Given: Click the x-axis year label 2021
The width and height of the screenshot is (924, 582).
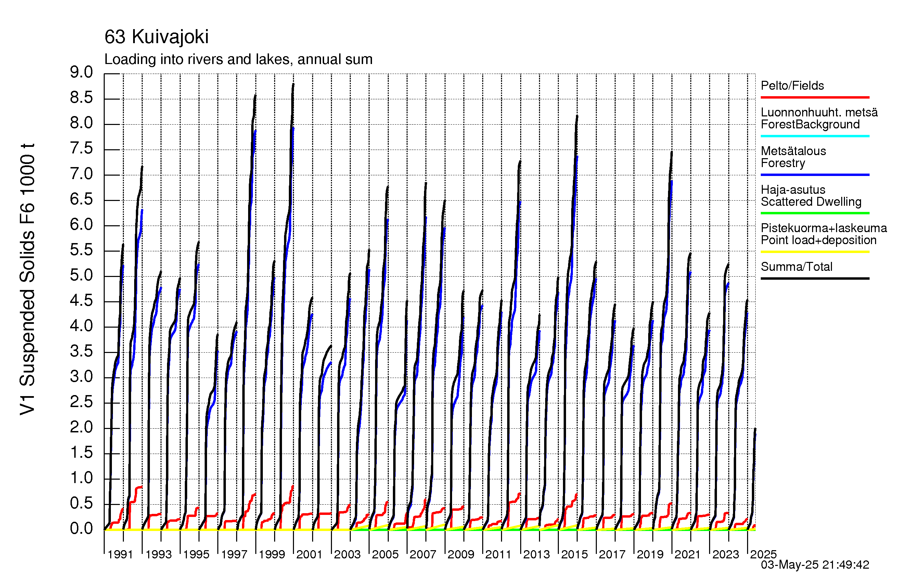Looking at the screenshot, I should pos(688,554).
